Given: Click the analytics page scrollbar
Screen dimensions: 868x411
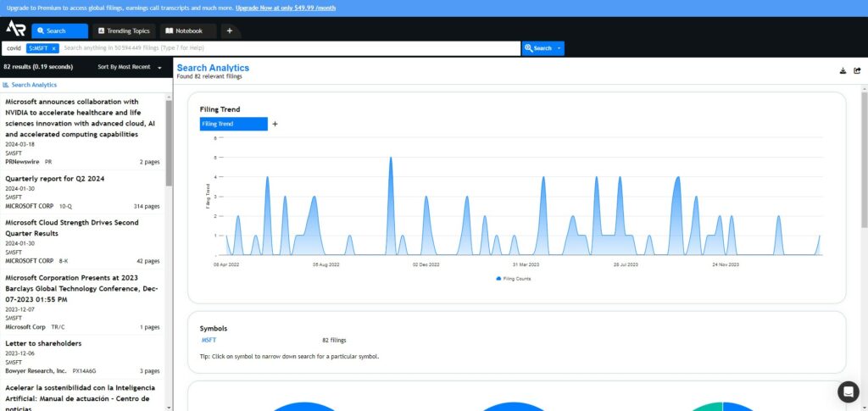Looking at the screenshot, I should 864,159.
